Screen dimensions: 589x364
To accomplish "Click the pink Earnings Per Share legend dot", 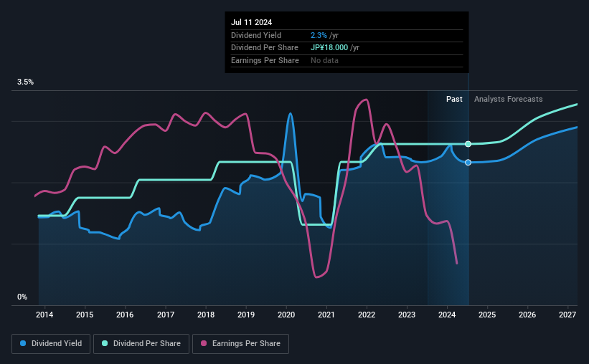I will (204, 343).
